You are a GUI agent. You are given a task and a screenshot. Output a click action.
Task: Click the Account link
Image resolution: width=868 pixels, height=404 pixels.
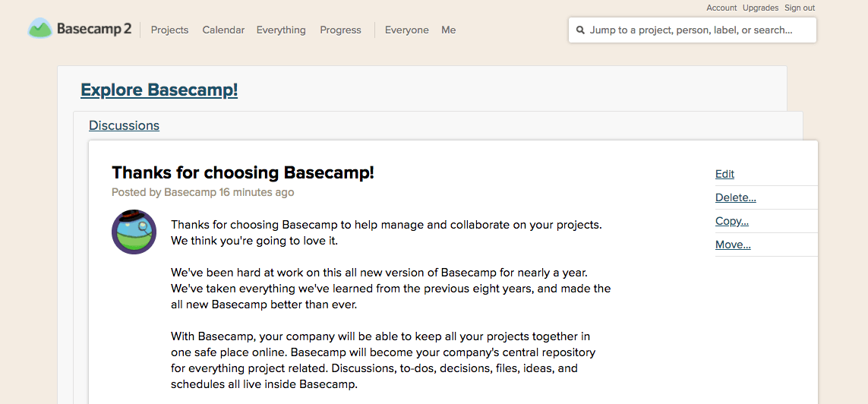pyautogui.click(x=721, y=8)
